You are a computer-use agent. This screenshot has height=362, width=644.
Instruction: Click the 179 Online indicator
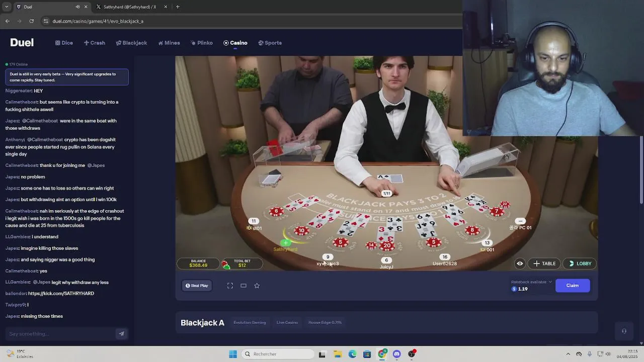[17, 64]
